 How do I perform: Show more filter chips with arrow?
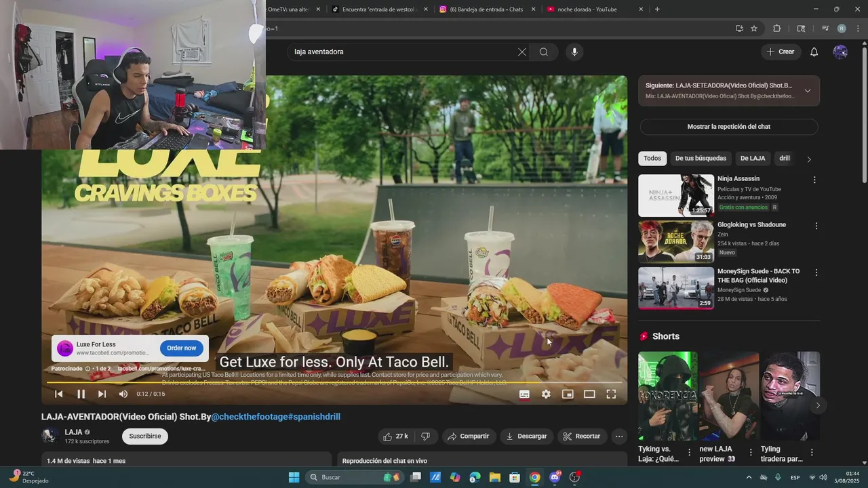(x=808, y=159)
